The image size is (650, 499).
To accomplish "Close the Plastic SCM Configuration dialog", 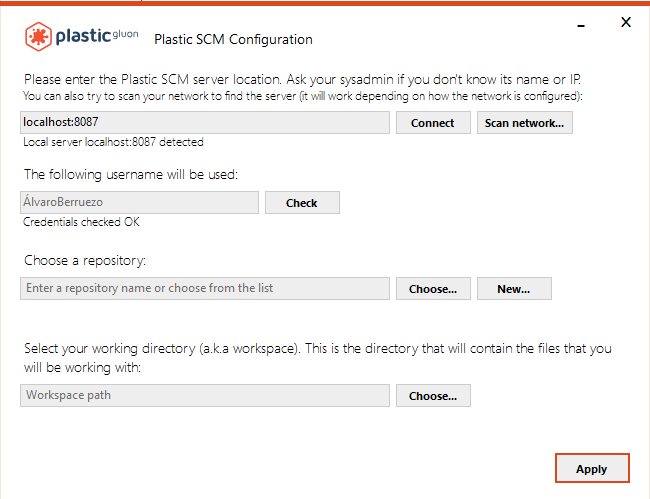I will pyautogui.click(x=626, y=22).
